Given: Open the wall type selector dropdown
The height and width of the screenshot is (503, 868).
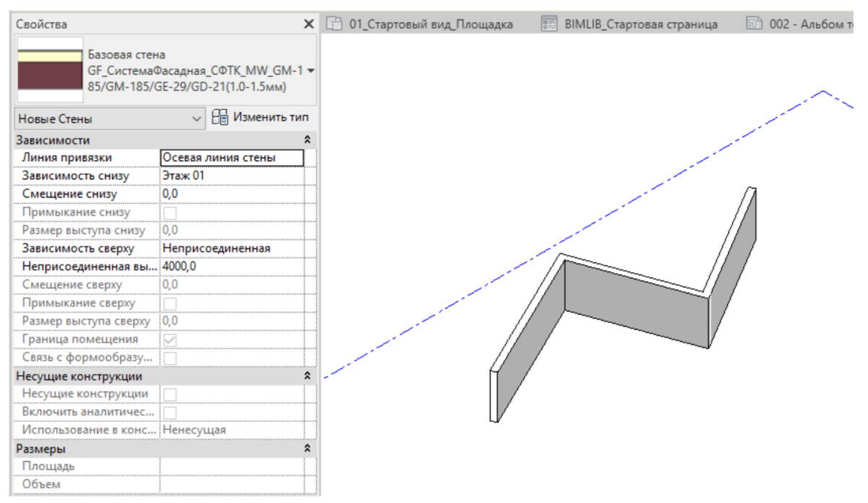Looking at the screenshot, I should pyautogui.click(x=311, y=71).
